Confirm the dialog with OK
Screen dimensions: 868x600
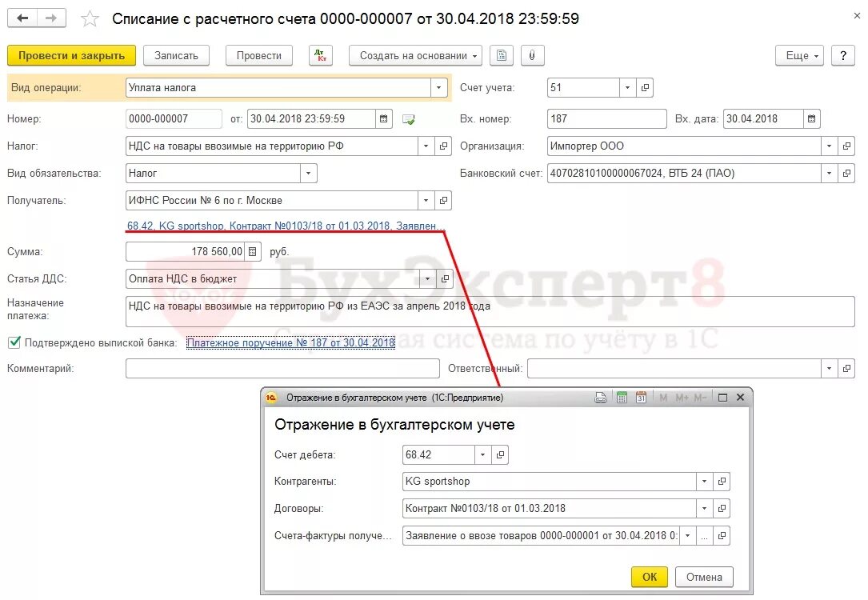650,577
